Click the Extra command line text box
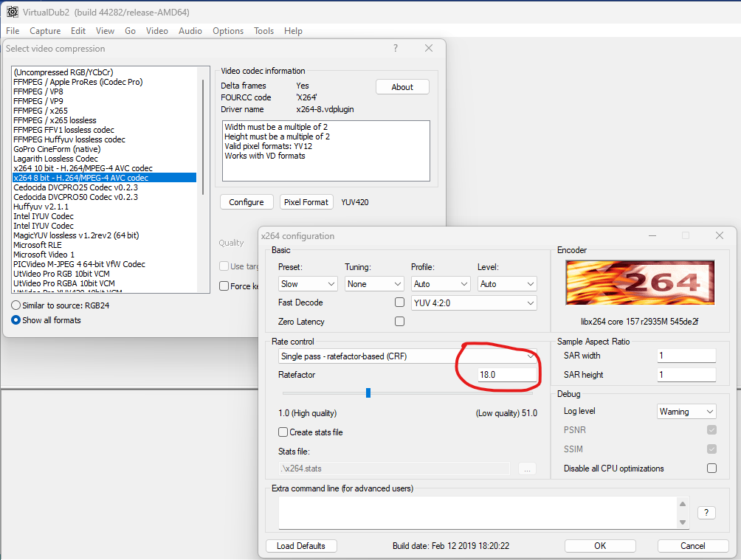Viewport: 741px width, 560px height. point(478,513)
